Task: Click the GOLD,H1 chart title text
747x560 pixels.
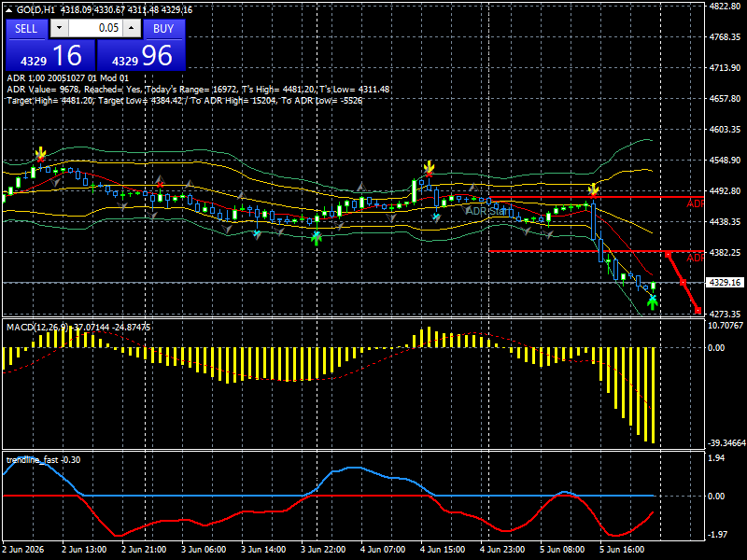Action: pyautogui.click(x=35, y=9)
